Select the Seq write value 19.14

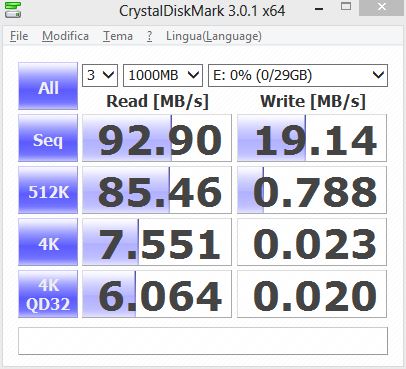point(312,138)
